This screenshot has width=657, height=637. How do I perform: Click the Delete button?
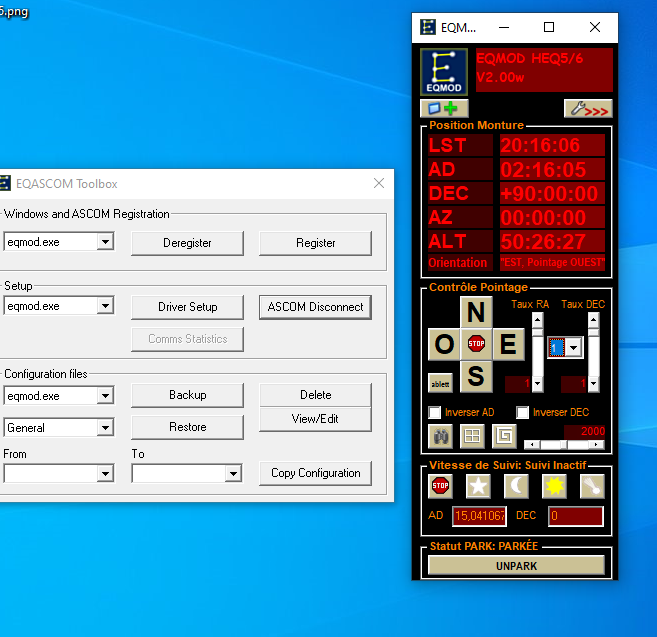(316, 395)
